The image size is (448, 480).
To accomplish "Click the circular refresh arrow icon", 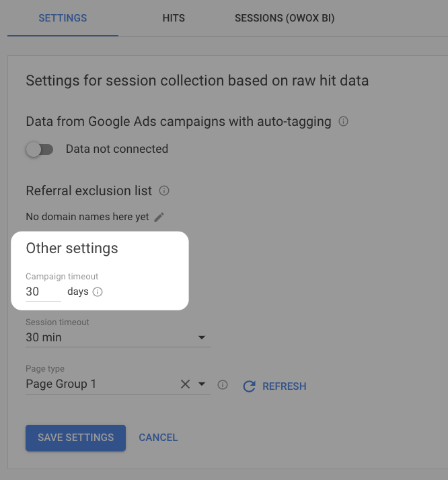I will [249, 386].
